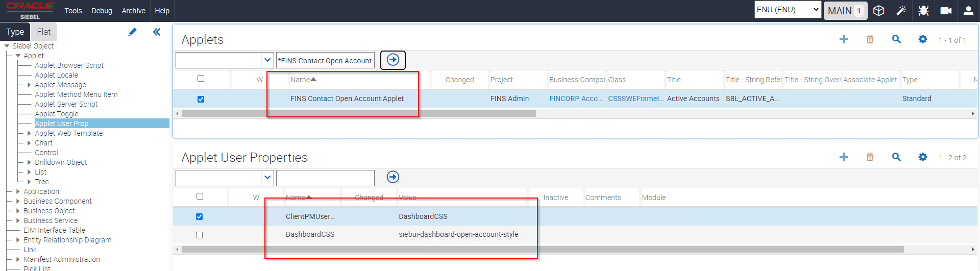Open the user profile icon

point(968,11)
